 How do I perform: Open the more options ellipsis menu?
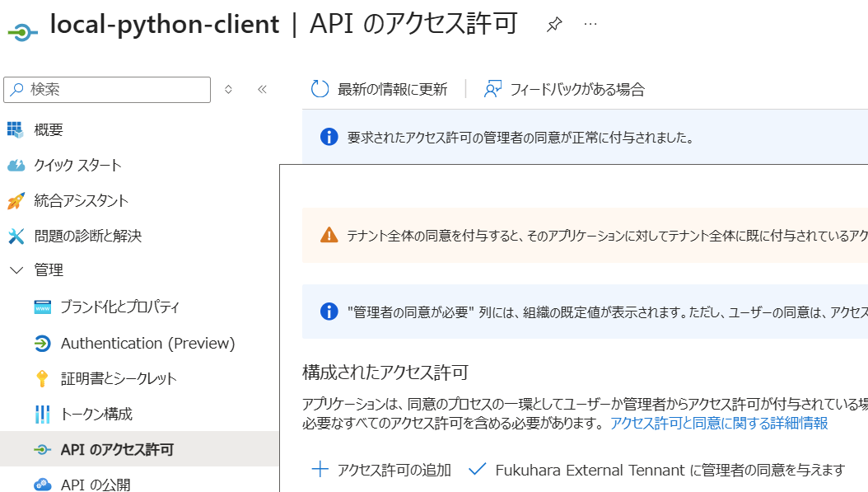tap(590, 25)
